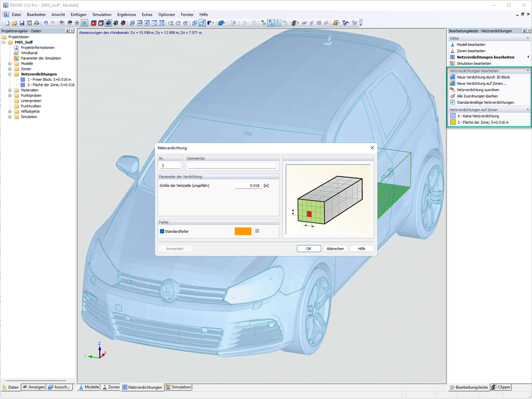Viewport: 532px width, 399px height.
Task: Open the Simulation menu
Action: pyautogui.click(x=102, y=15)
